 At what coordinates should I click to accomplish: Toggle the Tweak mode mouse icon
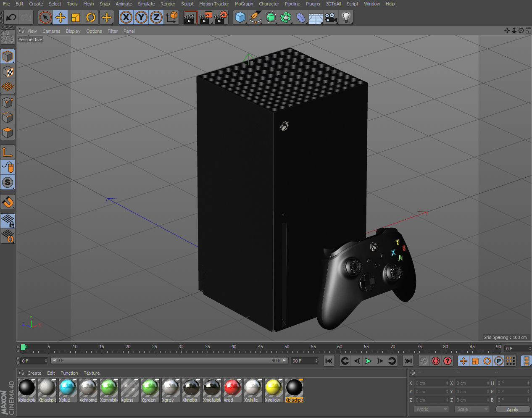[8, 167]
